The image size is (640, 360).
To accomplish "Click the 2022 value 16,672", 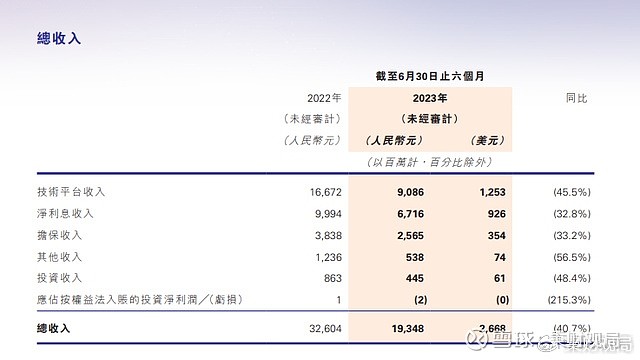I will point(325,192).
